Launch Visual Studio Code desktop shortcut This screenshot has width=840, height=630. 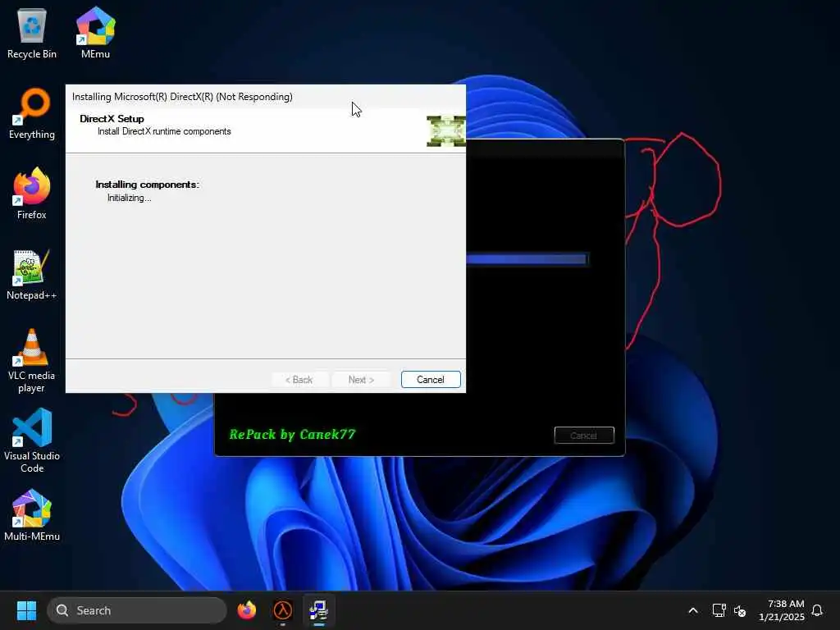click(32, 441)
